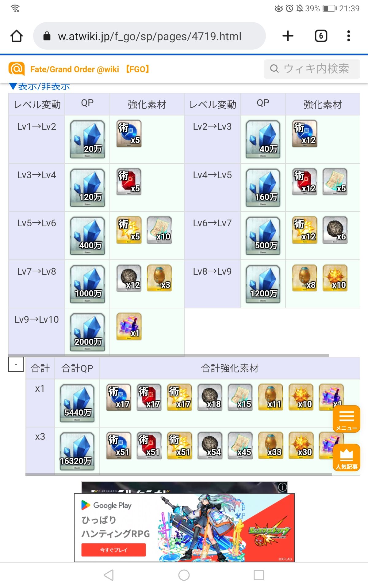Screen dimensions: 368x588
Task: Toggle the 表示/非表示 table expander
Action: point(40,86)
